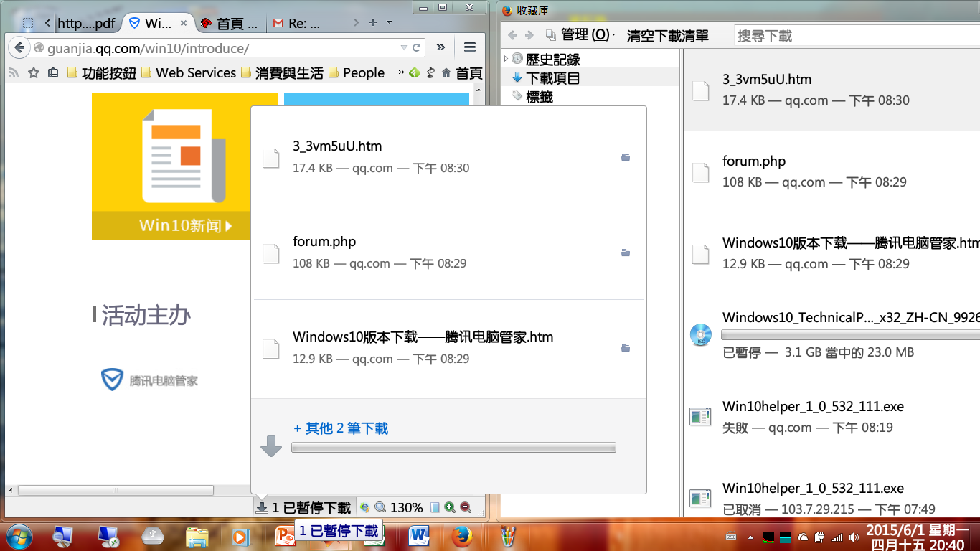Open containing folder for forum.php in popup
The image size is (980, 551).
pyautogui.click(x=626, y=253)
